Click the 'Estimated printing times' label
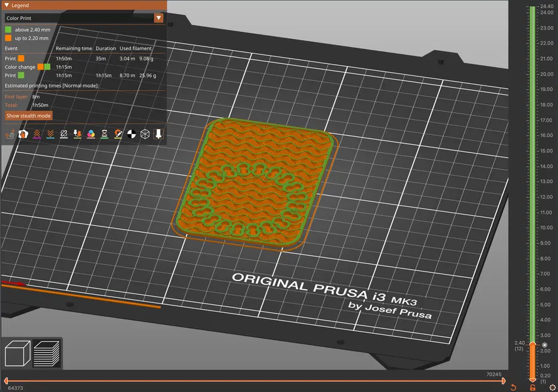558x392 pixels. (51, 86)
